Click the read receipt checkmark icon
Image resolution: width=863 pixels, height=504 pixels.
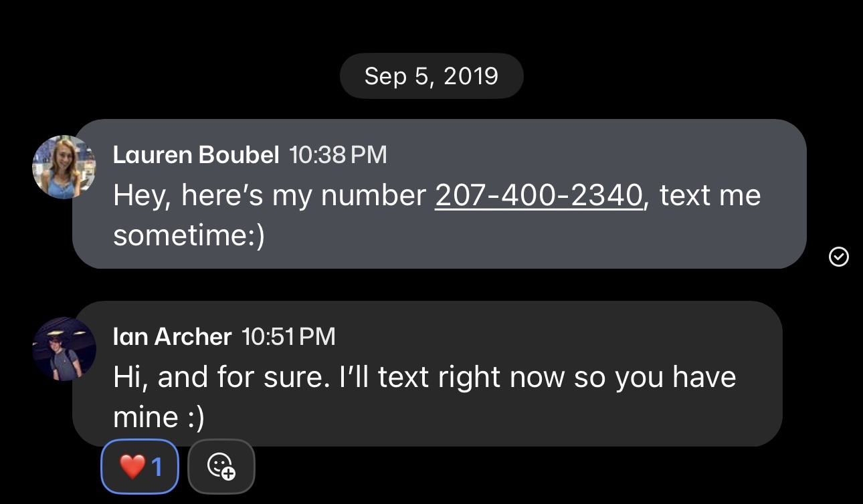(x=838, y=256)
